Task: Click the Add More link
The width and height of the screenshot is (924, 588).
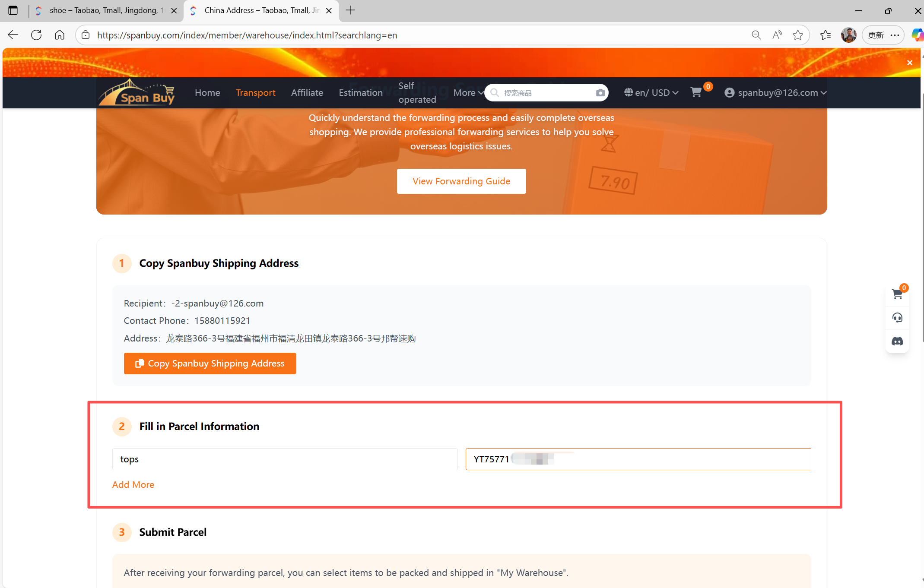Action: [x=133, y=484]
